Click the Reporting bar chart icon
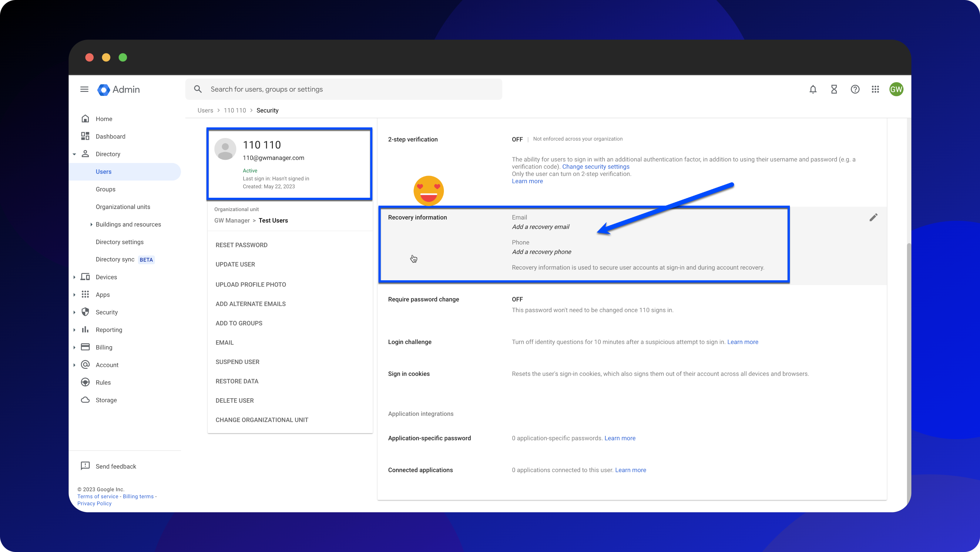Viewport: 980px width, 552px height. (x=85, y=329)
